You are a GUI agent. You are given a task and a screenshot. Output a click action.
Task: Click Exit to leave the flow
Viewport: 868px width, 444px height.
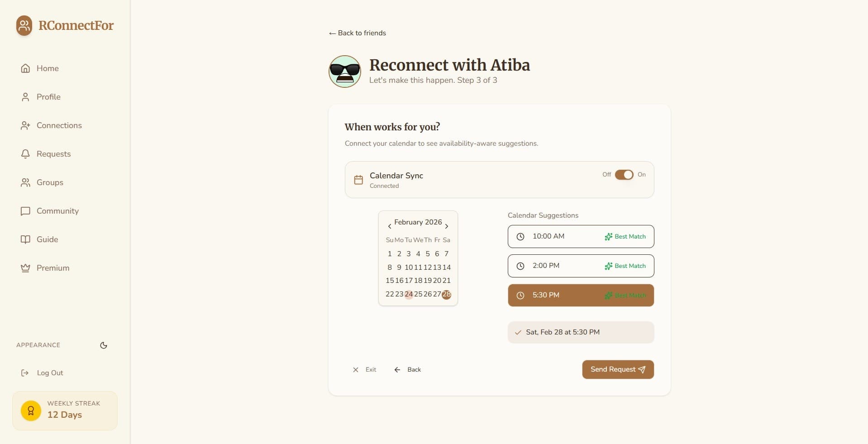point(364,369)
